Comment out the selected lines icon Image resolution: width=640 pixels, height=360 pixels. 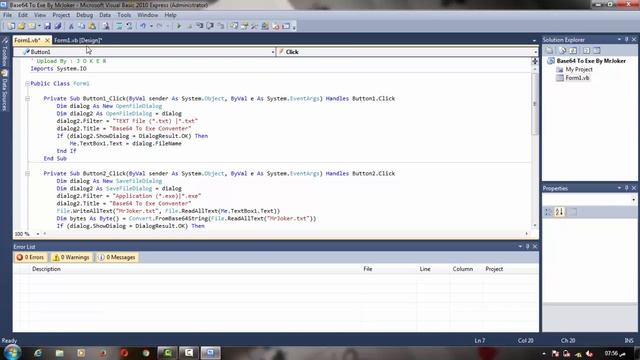click(119, 26)
